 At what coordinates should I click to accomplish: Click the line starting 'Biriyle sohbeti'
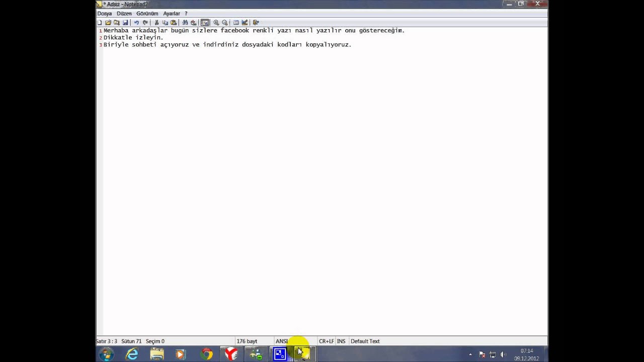click(x=227, y=44)
